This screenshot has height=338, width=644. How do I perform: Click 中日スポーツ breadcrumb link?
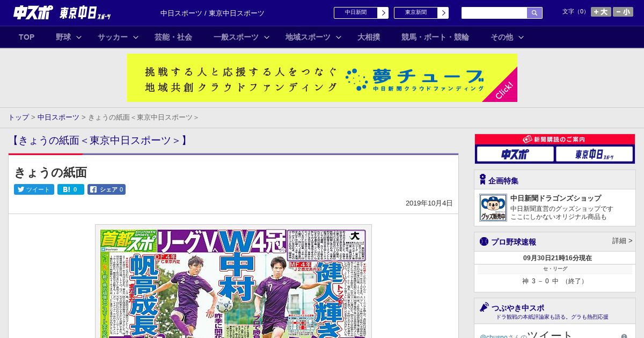click(58, 117)
